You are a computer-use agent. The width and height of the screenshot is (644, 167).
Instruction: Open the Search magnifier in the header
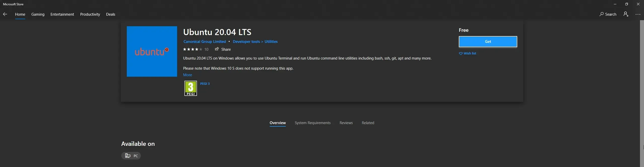coord(608,14)
